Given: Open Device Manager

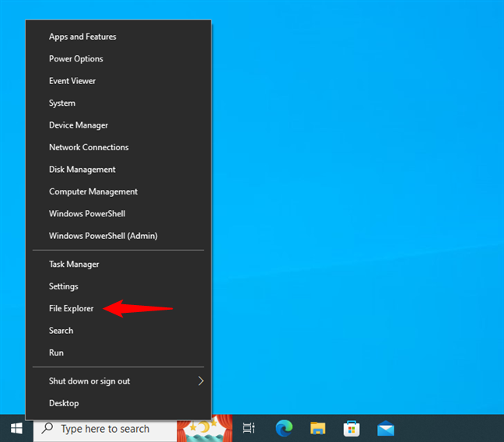Looking at the screenshot, I should (x=118, y=125).
